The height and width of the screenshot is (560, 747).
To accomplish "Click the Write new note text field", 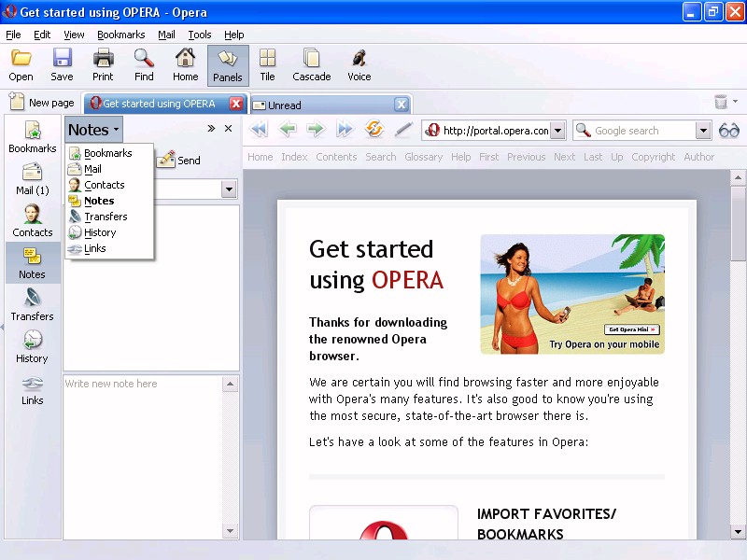I will (x=142, y=448).
